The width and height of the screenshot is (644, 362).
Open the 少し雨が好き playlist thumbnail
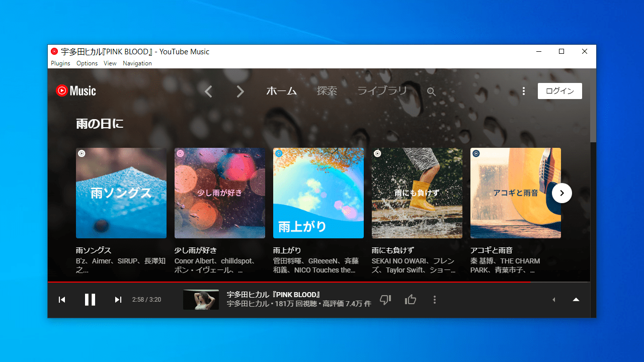point(220,193)
